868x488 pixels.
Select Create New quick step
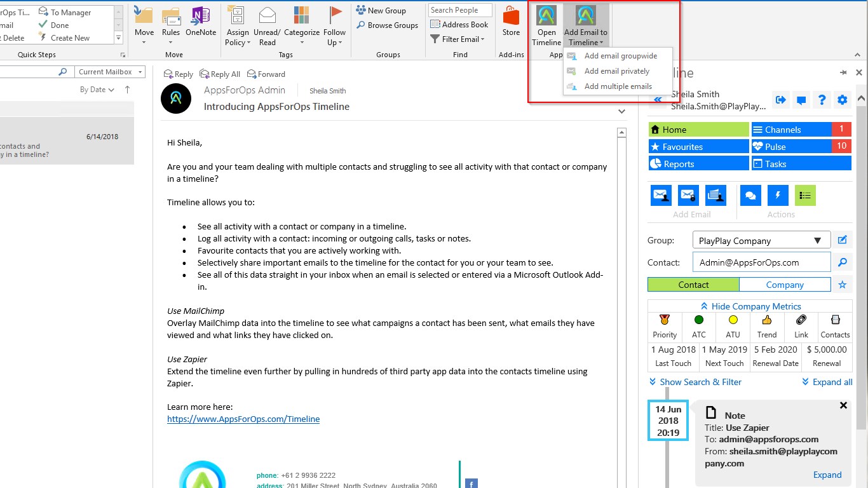pyautogui.click(x=64, y=38)
